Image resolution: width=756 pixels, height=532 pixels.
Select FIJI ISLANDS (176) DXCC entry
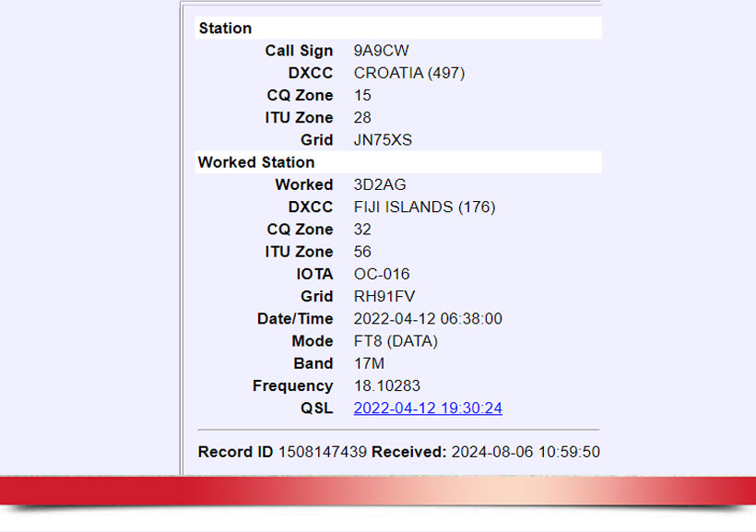[x=424, y=207]
